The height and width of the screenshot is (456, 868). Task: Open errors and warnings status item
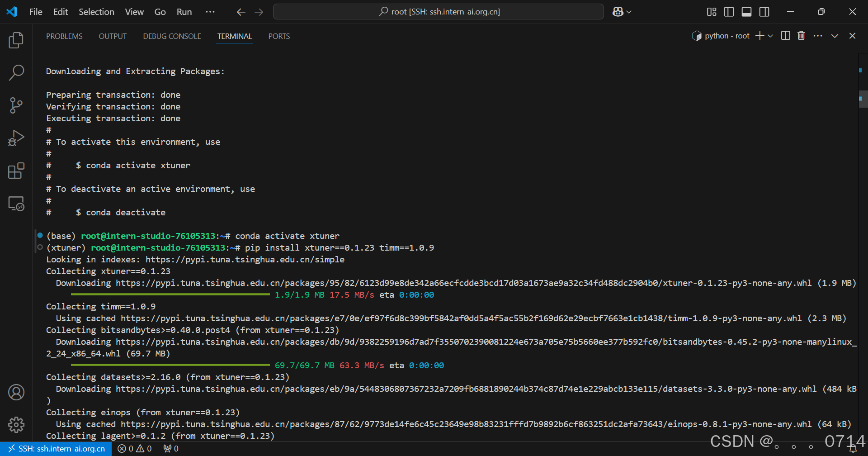tap(135, 449)
